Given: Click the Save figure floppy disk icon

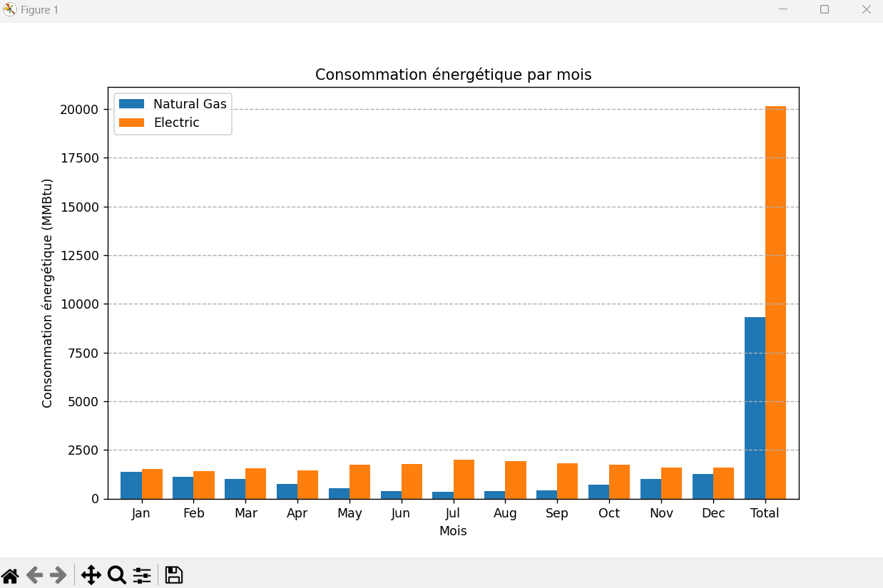Looking at the screenshot, I should pyautogui.click(x=173, y=574).
